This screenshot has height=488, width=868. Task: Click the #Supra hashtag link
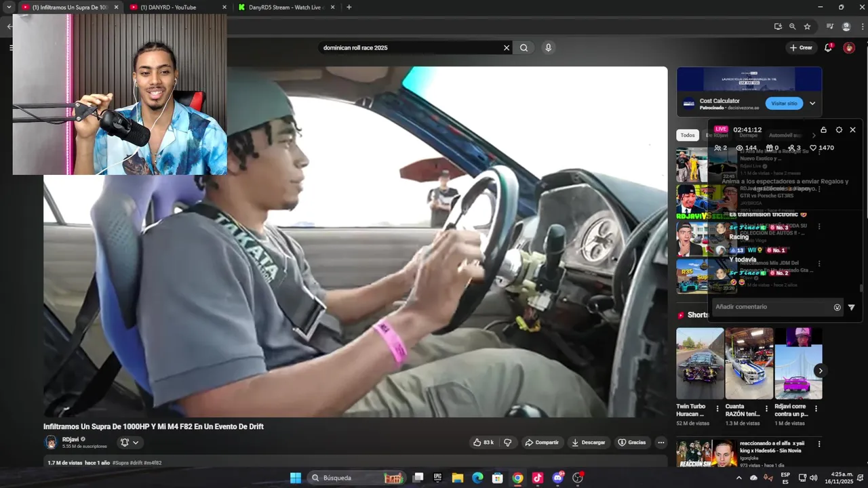pyautogui.click(x=120, y=463)
